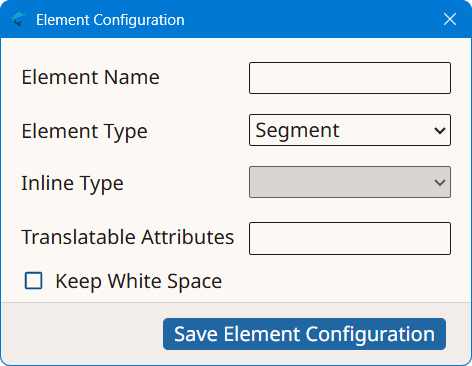
Task: Click the Element Name input field
Action: pos(350,78)
